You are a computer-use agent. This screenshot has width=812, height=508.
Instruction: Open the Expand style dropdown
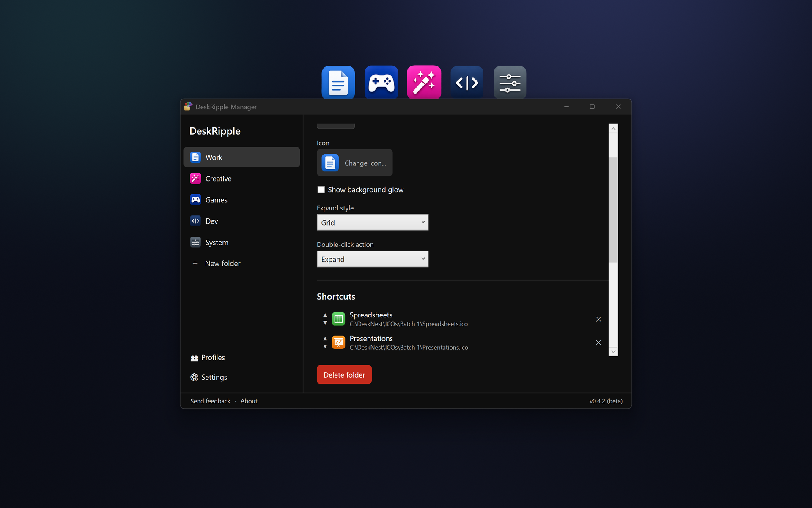372,222
